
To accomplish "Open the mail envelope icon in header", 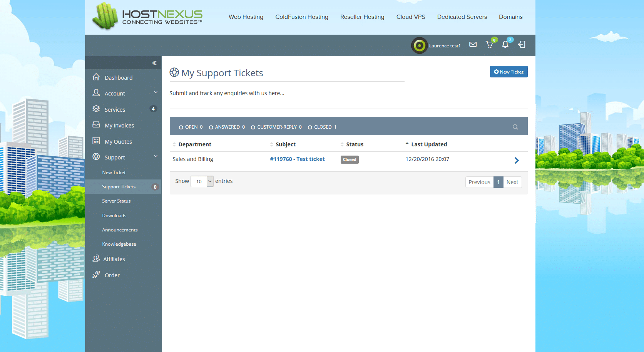I will tap(473, 45).
